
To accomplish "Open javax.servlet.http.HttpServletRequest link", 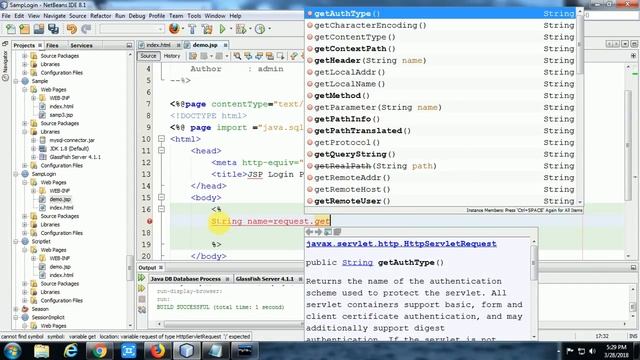I will coord(401,244).
